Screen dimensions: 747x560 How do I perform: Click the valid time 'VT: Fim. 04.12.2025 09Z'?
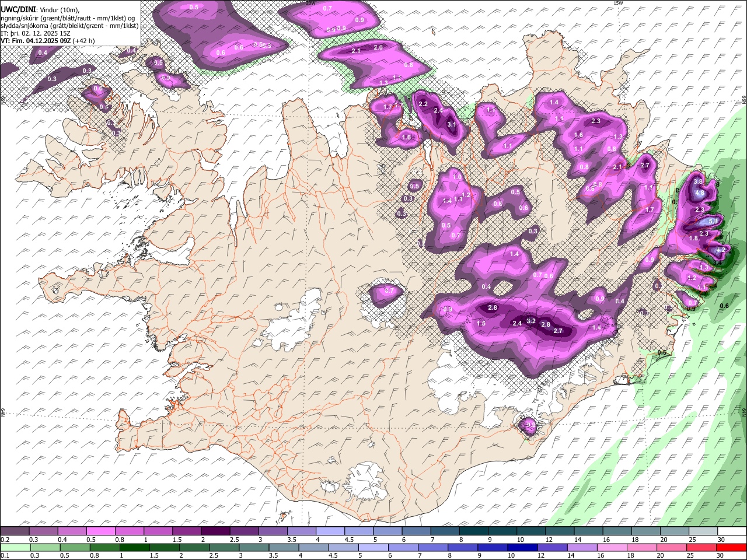click(36, 41)
